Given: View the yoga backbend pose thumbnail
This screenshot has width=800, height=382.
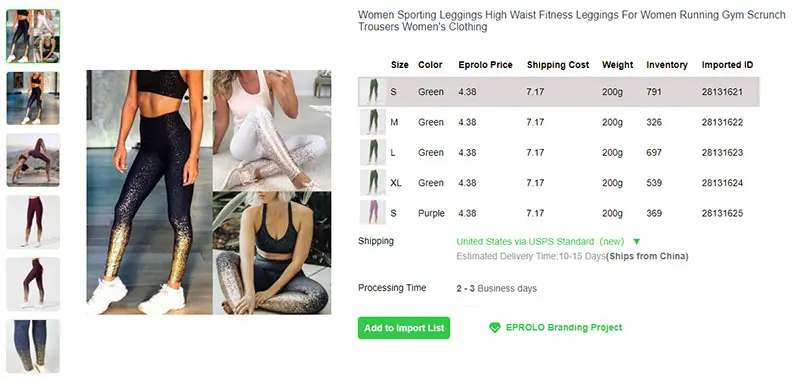Looking at the screenshot, I should pyautogui.click(x=33, y=160).
